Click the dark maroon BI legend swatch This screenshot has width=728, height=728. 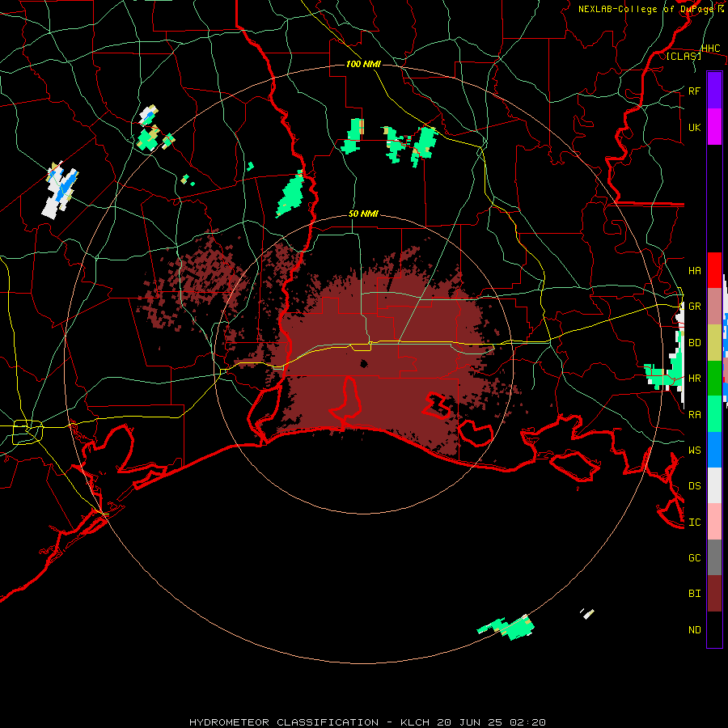(x=714, y=594)
